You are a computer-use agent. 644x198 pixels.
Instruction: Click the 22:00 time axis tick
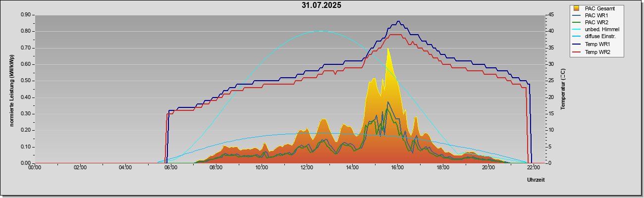[534, 168]
